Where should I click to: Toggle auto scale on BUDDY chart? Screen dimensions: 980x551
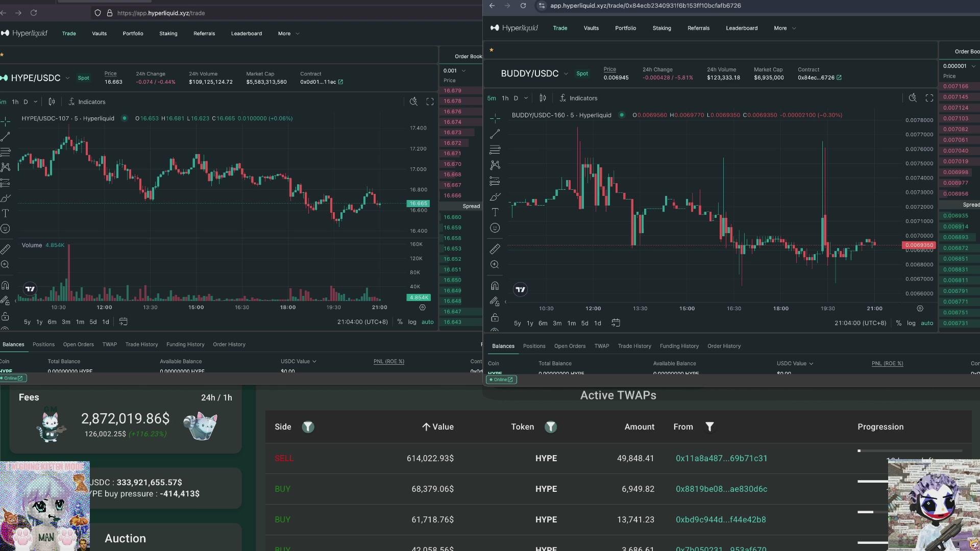click(927, 323)
